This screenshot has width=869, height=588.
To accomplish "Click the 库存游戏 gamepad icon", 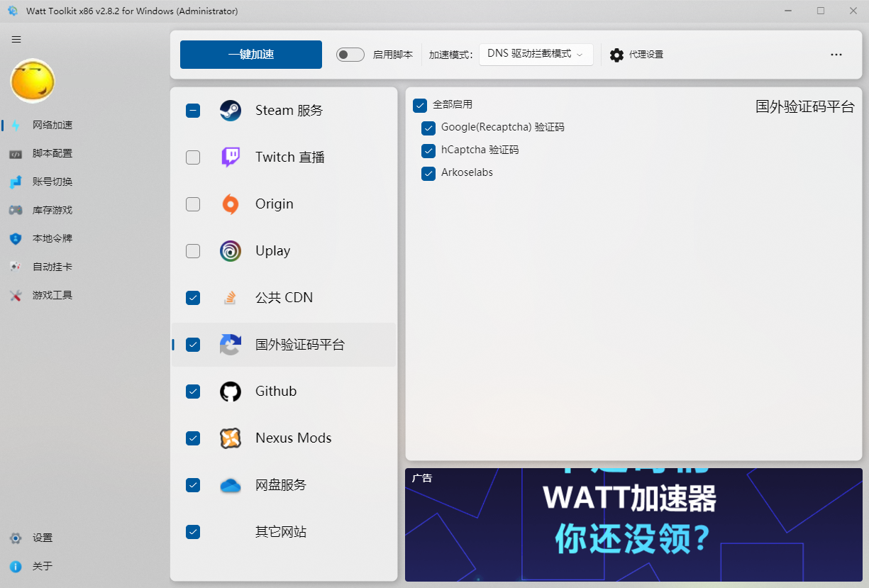I will 16,210.
